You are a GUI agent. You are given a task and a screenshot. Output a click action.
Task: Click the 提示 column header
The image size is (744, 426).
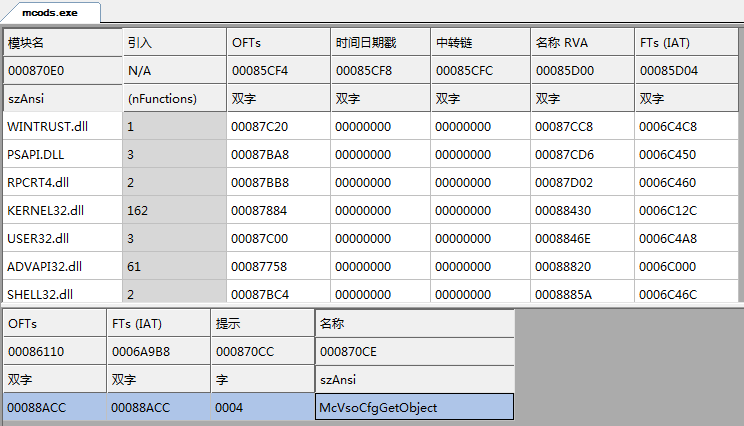pyautogui.click(x=262, y=324)
